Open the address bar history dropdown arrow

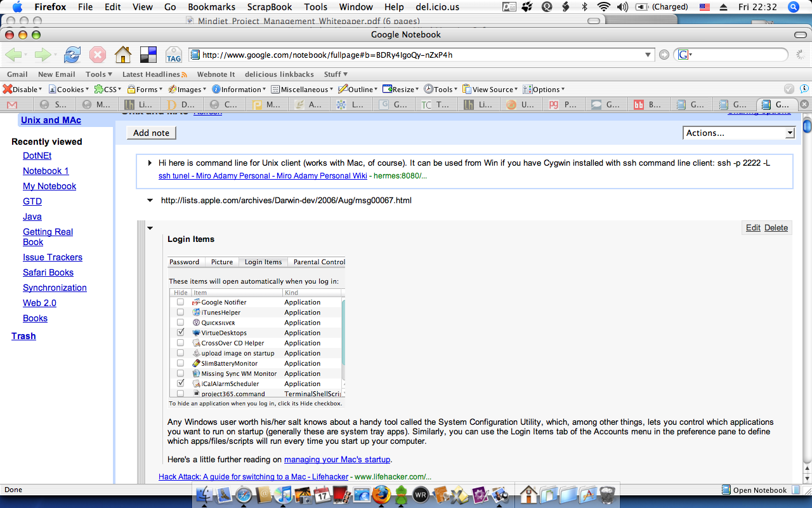click(648, 55)
